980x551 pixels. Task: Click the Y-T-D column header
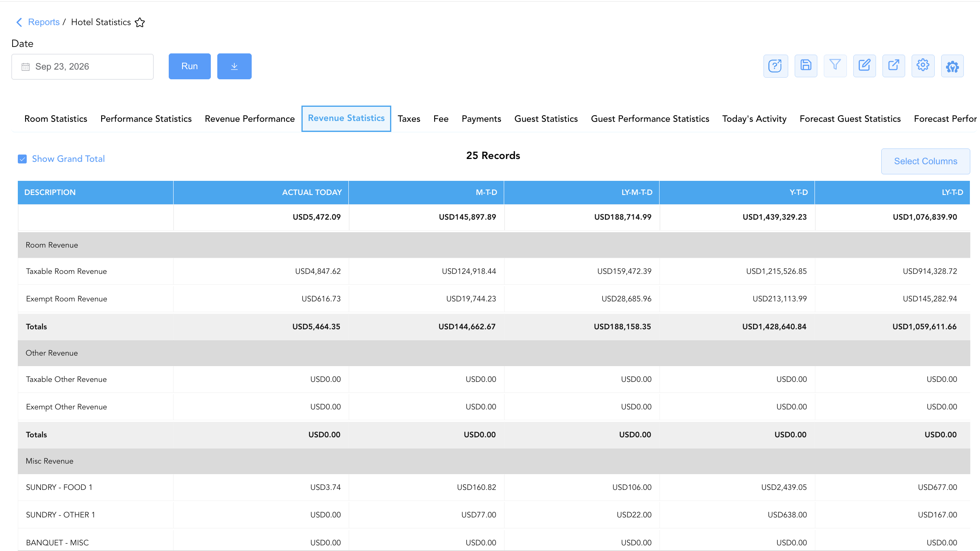(737, 193)
